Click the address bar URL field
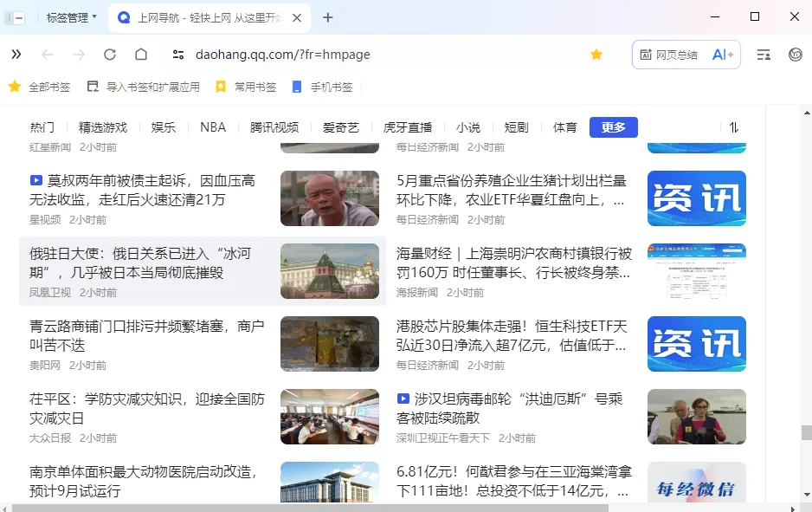Screen dimensions: 812x512 tap(283, 55)
